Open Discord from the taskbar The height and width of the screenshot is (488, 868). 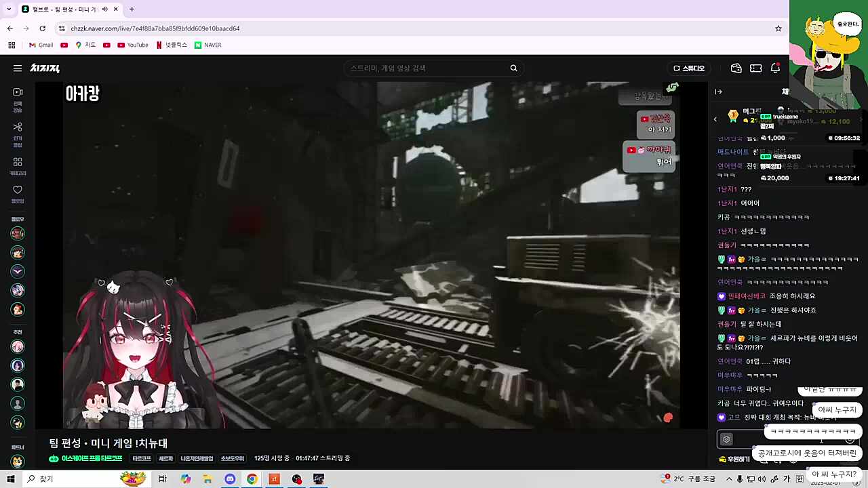pos(230,479)
